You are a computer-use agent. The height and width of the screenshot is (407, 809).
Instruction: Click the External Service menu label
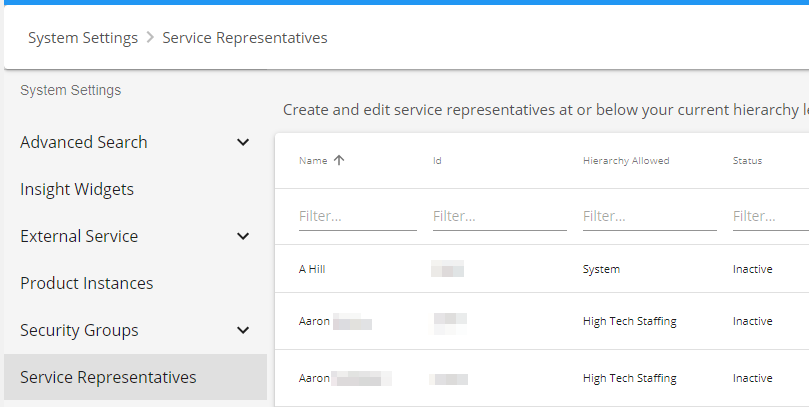(x=79, y=236)
